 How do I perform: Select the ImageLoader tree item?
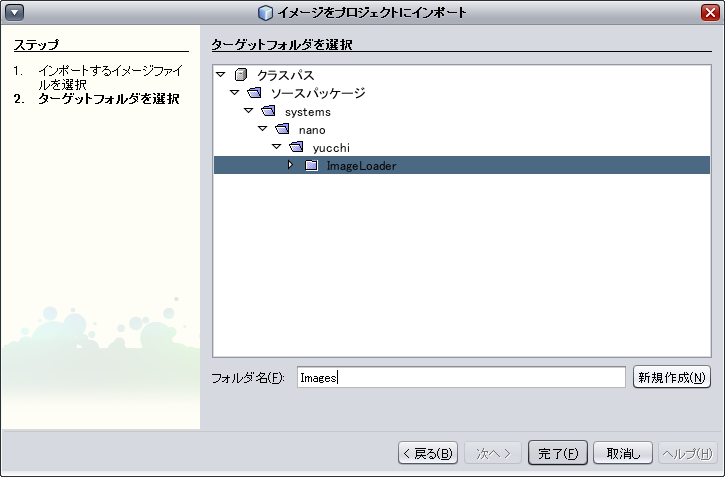361,165
